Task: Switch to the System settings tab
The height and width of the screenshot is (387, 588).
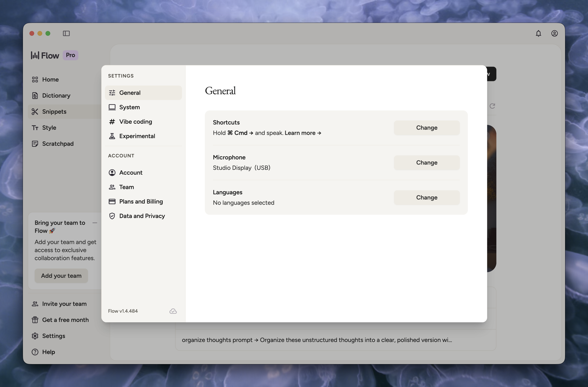Action: 129,107
